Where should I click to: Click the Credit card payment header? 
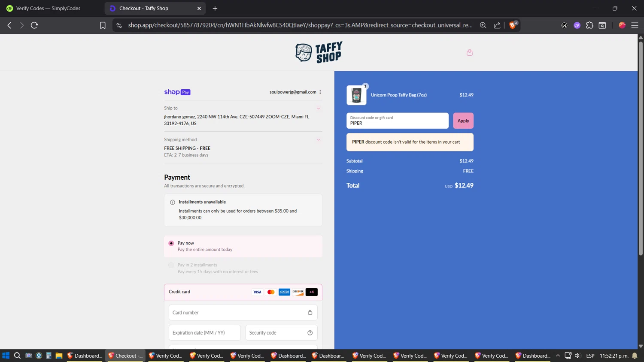click(x=243, y=292)
